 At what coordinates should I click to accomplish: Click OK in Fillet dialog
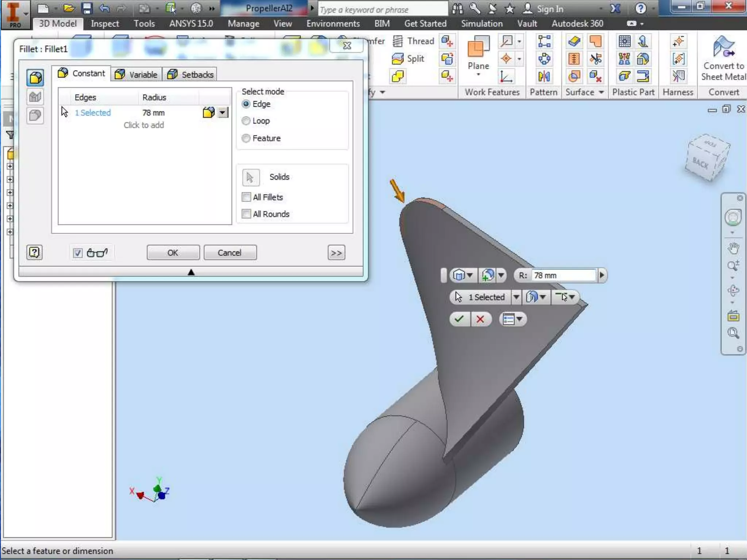[x=173, y=253]
